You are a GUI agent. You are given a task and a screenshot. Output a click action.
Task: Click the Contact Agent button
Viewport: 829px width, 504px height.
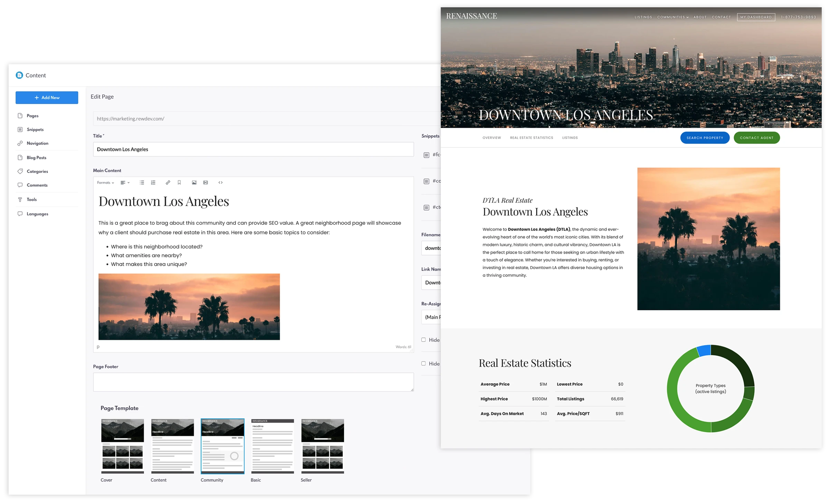click(756, 138)
